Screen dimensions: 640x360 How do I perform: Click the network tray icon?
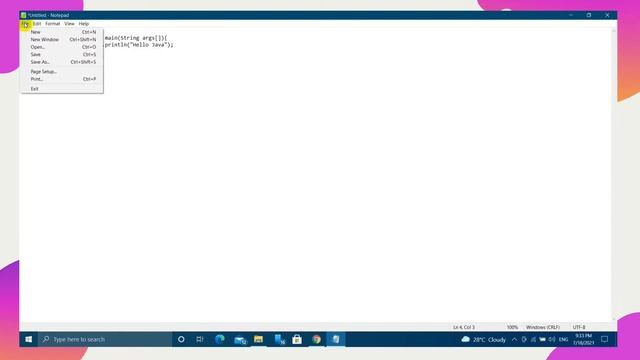(x=533, y=340)
